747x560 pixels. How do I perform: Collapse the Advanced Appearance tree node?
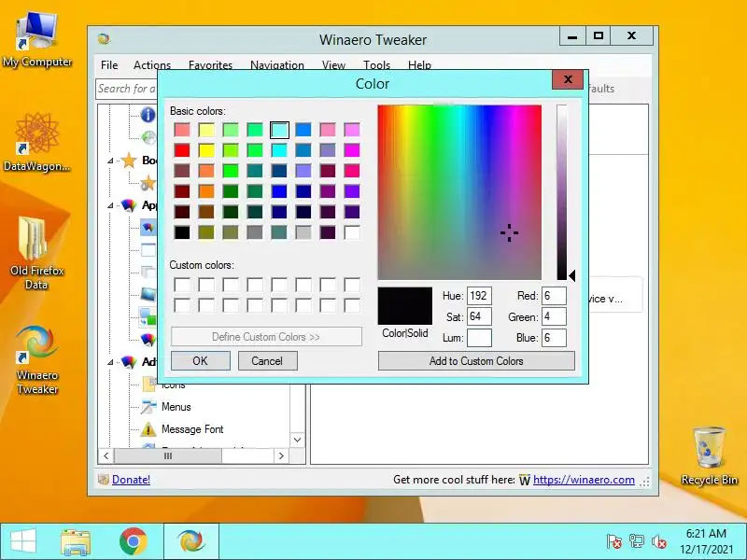[x=110, y=362]
